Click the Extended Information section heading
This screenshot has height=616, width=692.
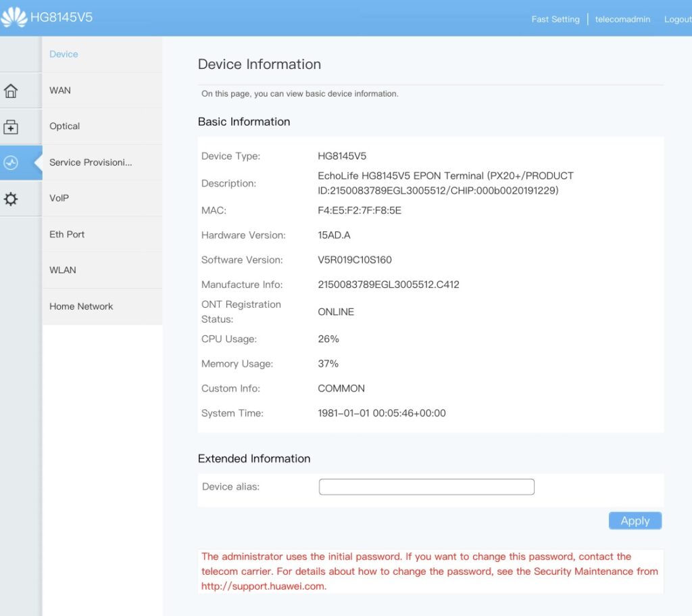pyautogui.click(x=254, y=458)
